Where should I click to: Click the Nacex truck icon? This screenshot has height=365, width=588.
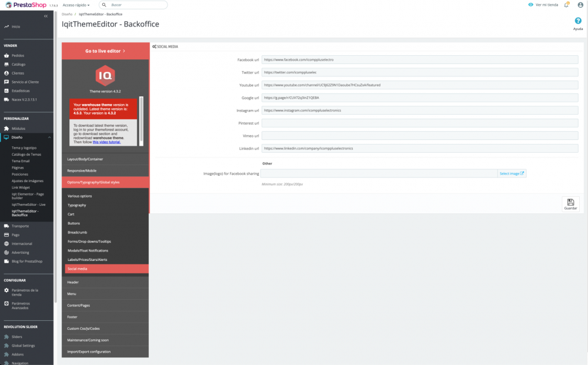[6, 100]
